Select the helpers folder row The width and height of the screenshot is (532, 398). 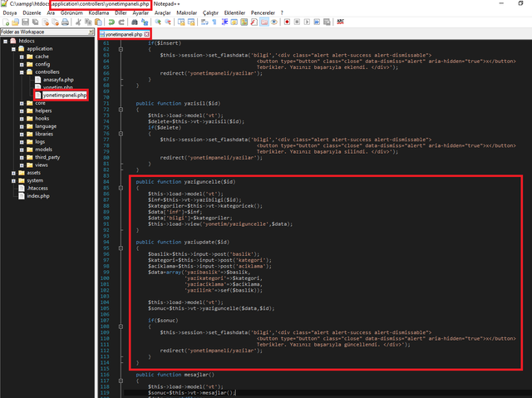43,111
